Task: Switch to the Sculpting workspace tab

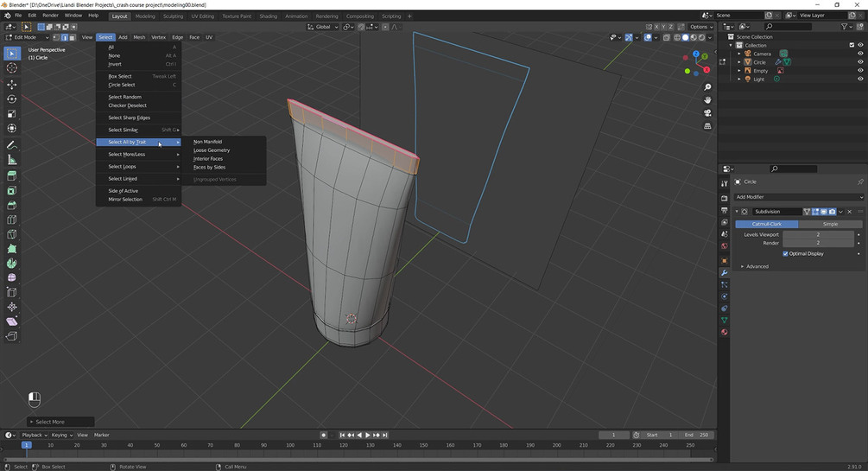Action: pos(173,16)
